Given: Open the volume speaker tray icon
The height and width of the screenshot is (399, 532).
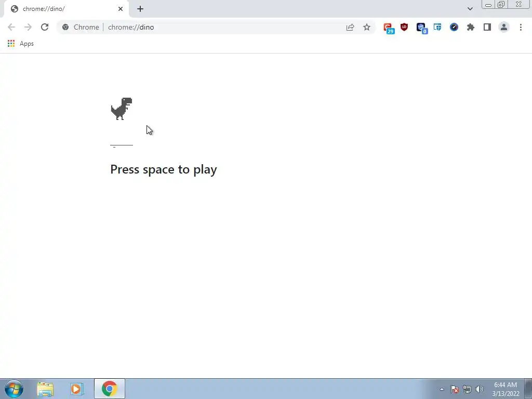Looking at the screenshot, I should point(480,389).
